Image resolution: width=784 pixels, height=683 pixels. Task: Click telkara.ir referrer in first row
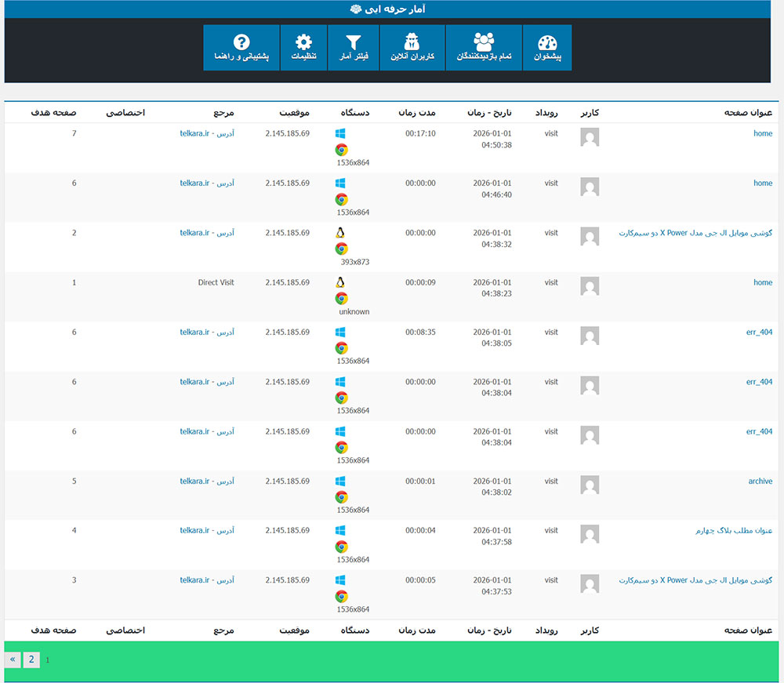click(x=194, y=134)
